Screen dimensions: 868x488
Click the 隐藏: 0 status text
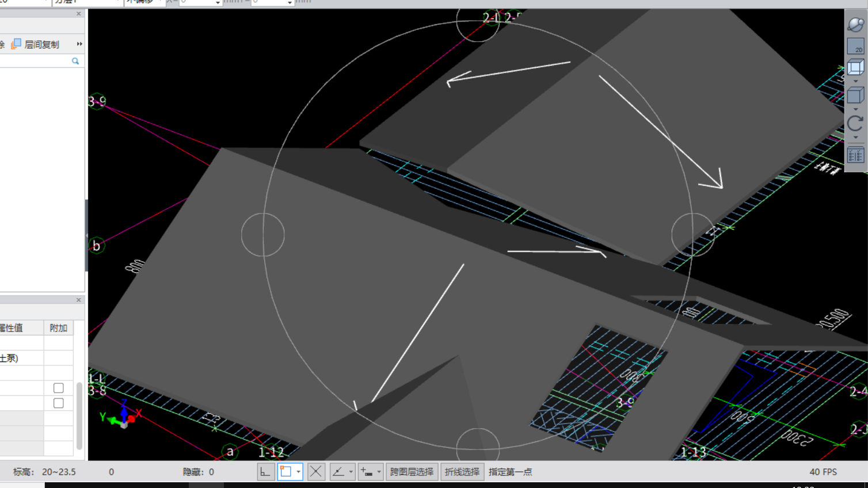coord(198,472)
